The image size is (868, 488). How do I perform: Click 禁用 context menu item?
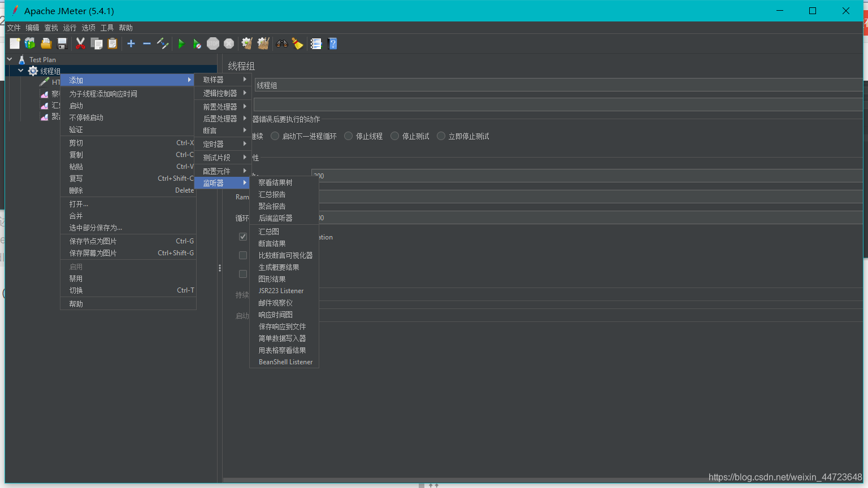point(128,278)
